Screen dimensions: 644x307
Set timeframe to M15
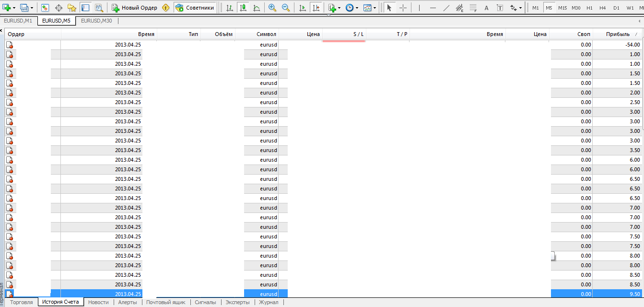coord(562,8)
